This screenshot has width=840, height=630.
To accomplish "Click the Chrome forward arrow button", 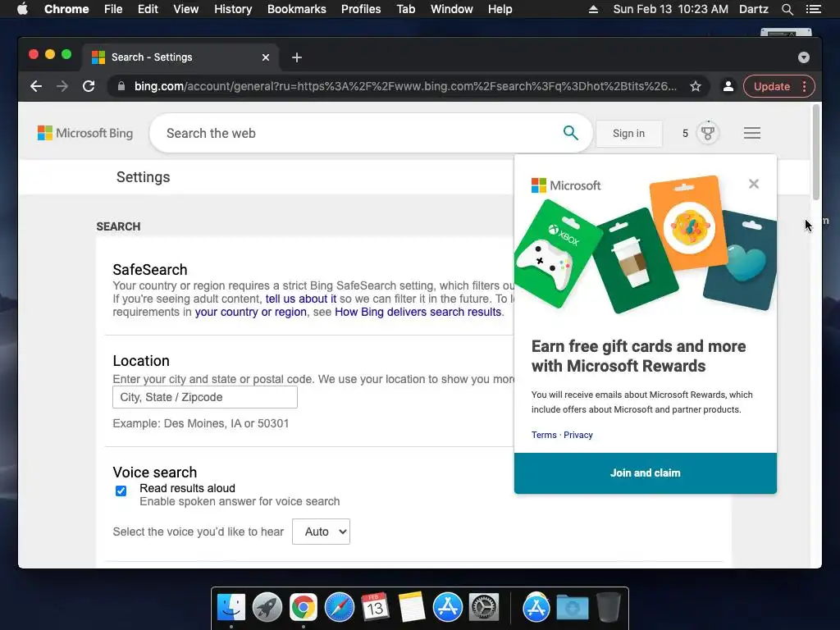I will [62, 86].
